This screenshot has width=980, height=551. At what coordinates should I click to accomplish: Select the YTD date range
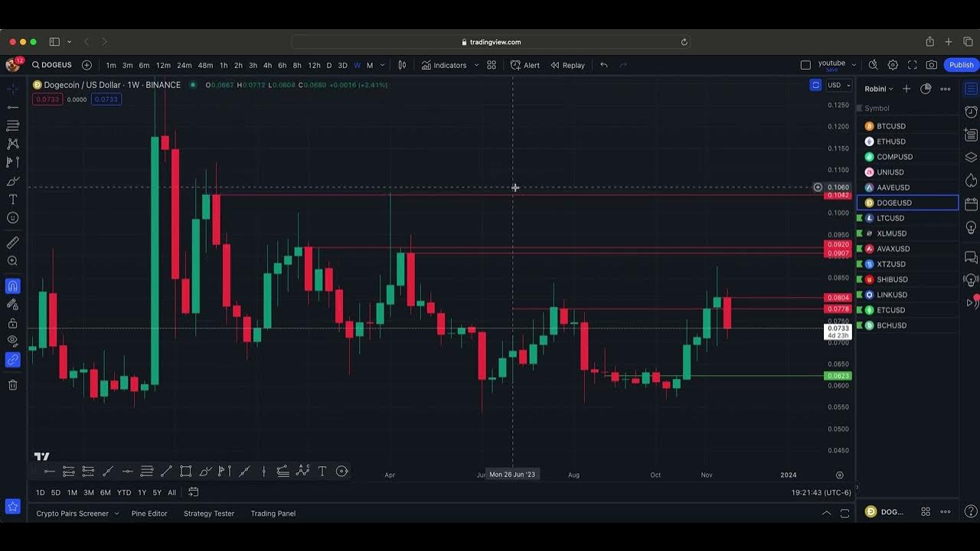click(x=123, y=492)
